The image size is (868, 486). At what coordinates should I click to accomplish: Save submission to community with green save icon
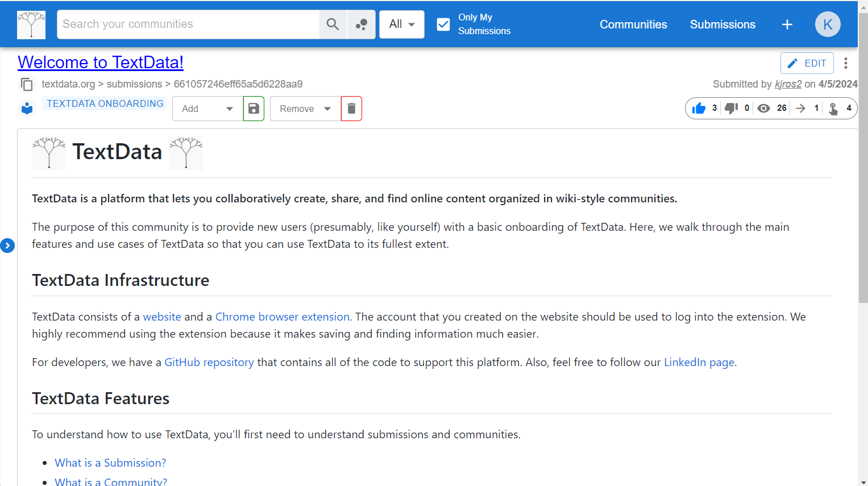point(254,109)
